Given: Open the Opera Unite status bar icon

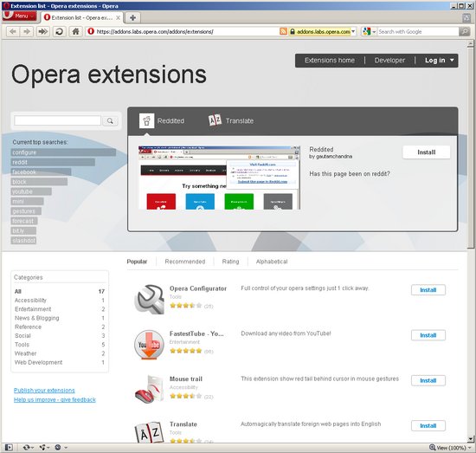Looking at the screenshot, I should coord(44,447).
